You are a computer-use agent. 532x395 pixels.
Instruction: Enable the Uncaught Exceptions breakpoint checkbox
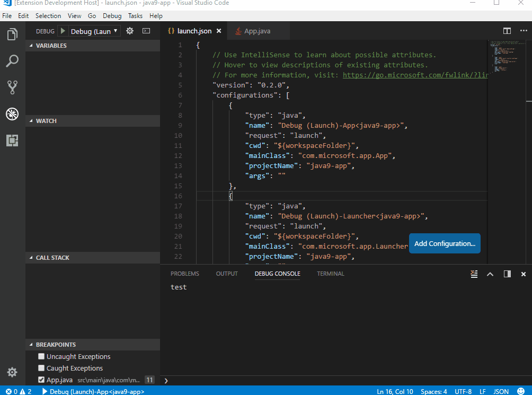41,357
